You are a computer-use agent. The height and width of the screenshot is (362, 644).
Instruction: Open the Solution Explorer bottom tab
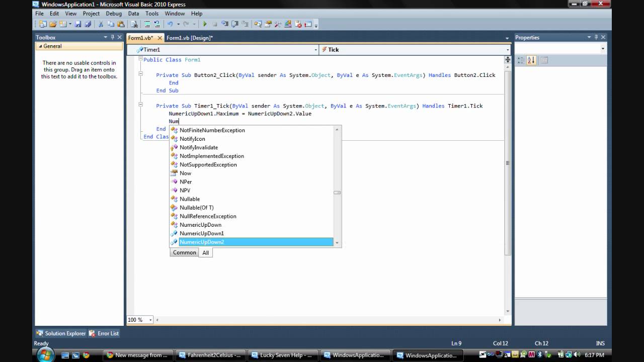(x=61, y=333)
